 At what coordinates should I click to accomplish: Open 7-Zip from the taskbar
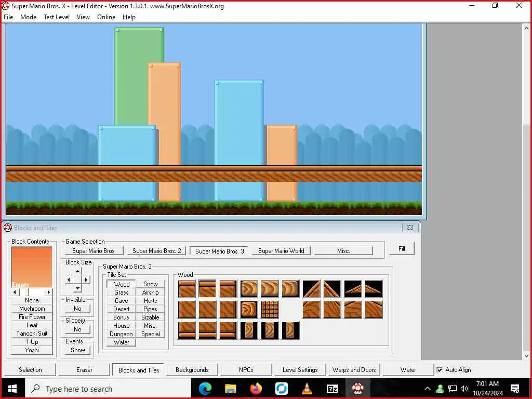coord(332,389)
